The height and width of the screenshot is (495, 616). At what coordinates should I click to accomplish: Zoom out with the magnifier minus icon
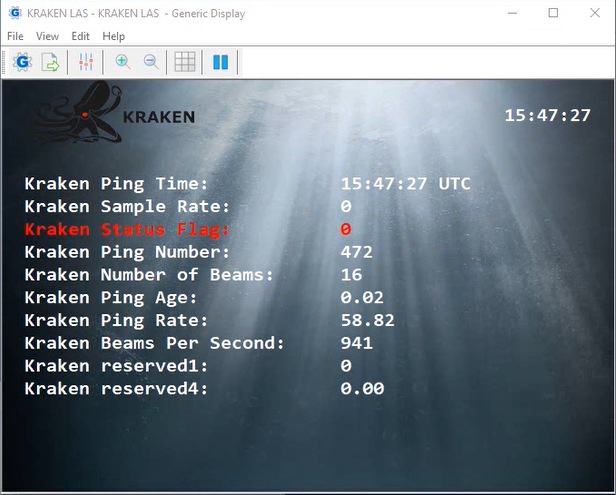coord(151,62)
